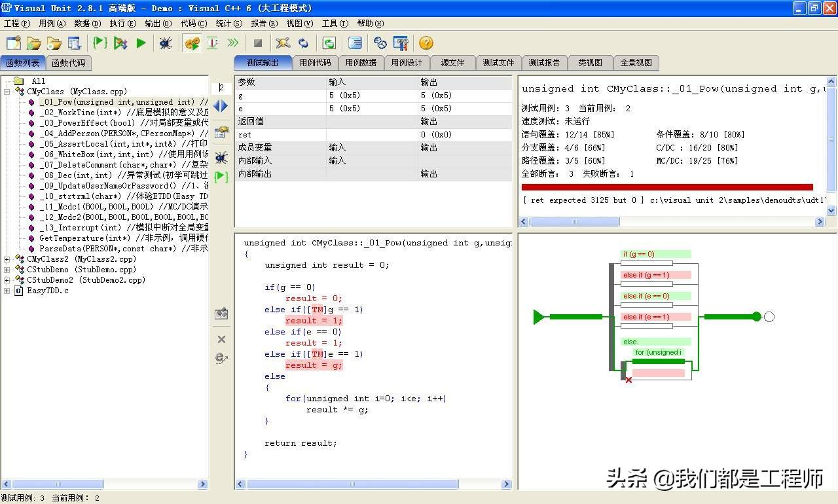Click the first open folder toolbar icon
The width and height of the screenshot is (838, 504).
click(33, 43)
